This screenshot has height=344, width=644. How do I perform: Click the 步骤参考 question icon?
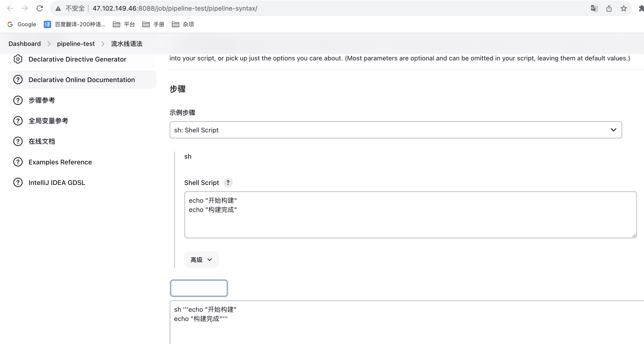pos(18,100)
